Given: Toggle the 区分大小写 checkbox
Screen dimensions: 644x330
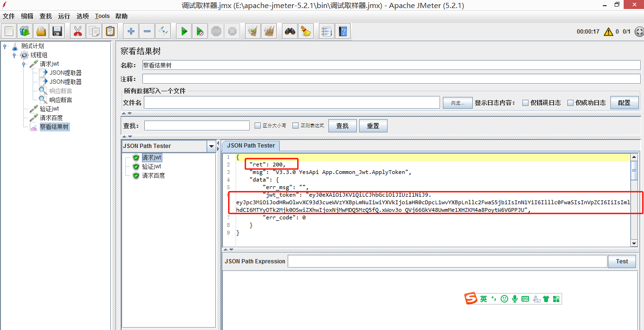Looking at the screenshot, I should [x=257, y=126].
